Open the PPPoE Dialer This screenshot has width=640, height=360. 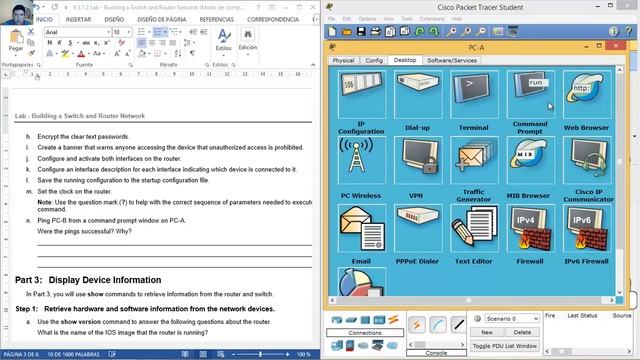pos(418,228)
